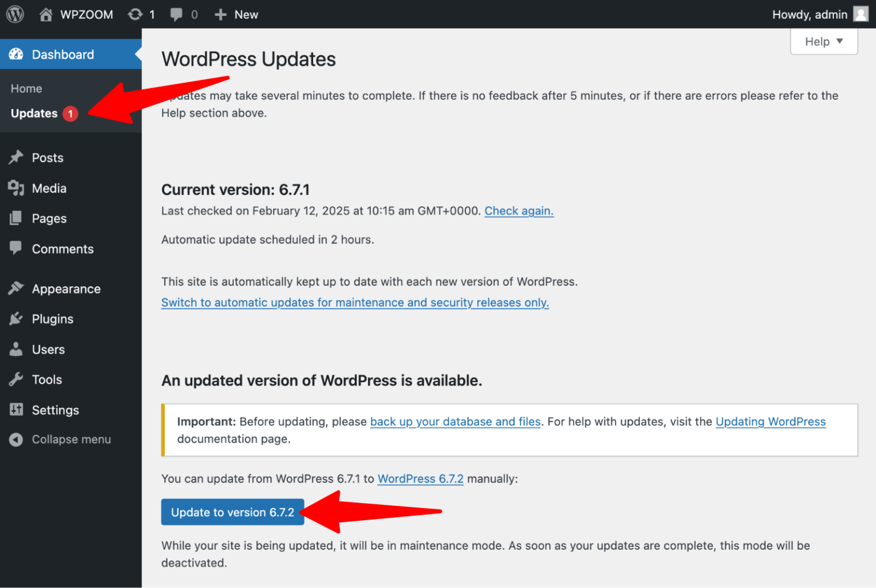Open Media via its icon
Screen dimensions: 876x588
(17, 188)
